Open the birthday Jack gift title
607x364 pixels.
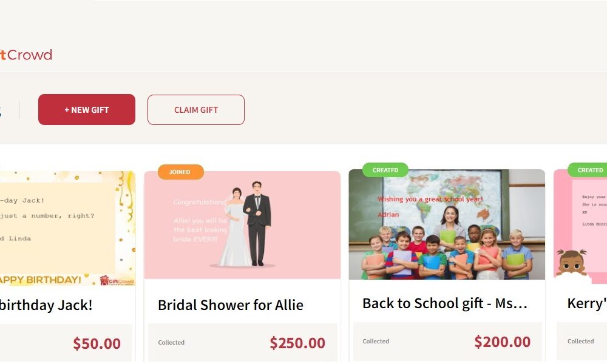46,305
